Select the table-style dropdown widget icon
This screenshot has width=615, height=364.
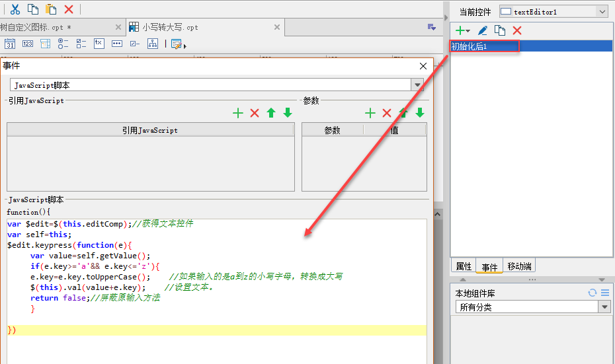pyautogui.click(x=45, y=44)
